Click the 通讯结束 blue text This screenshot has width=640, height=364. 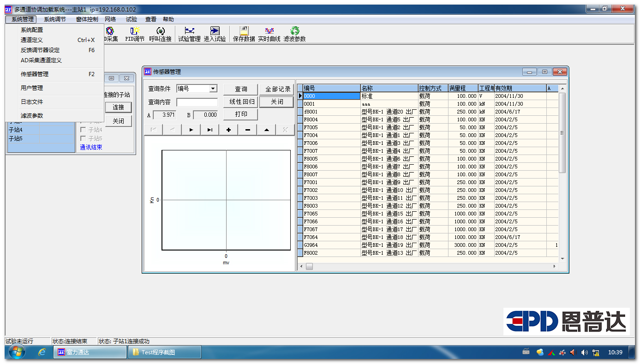coord(91,147)
